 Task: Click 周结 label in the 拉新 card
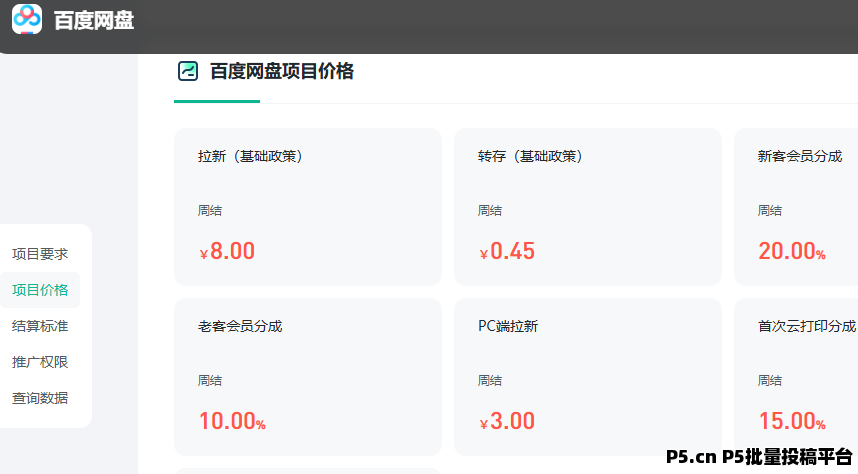[x=210, y=211]
